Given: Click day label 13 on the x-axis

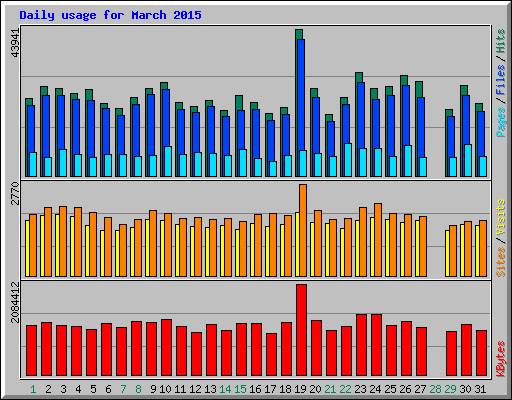Looking at the screenshot, I should [x=210, y=389].
